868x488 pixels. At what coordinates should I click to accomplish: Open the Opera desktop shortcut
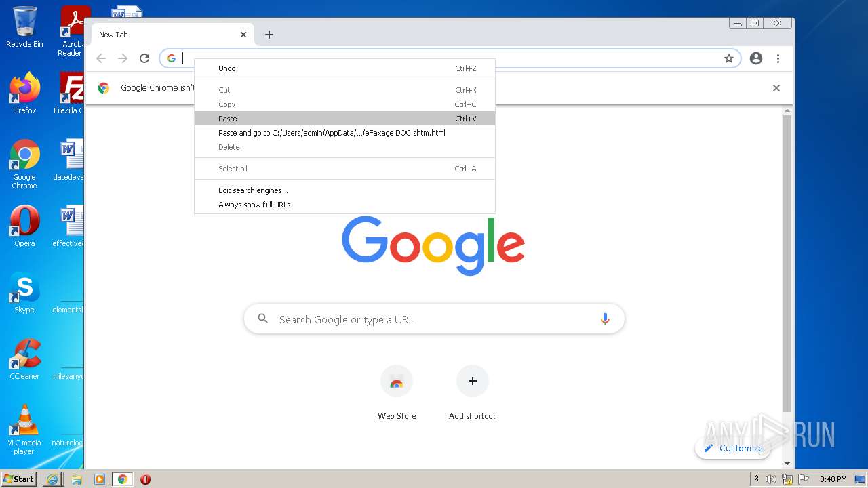coord(24,226)
